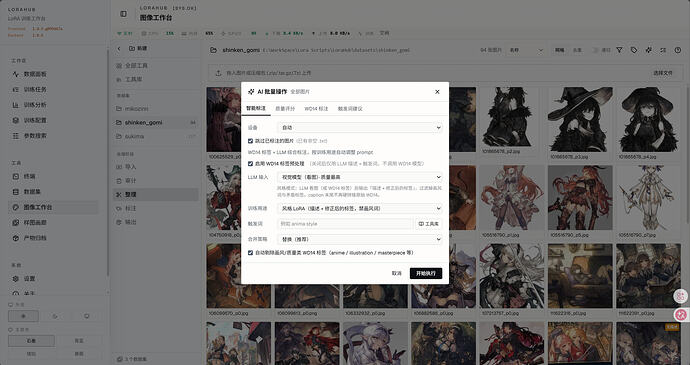Image resolution: width=690 pixels, height=365 pixels.
Task: Open 终端 tool in the sidebar
Action: tap(53, 176)
